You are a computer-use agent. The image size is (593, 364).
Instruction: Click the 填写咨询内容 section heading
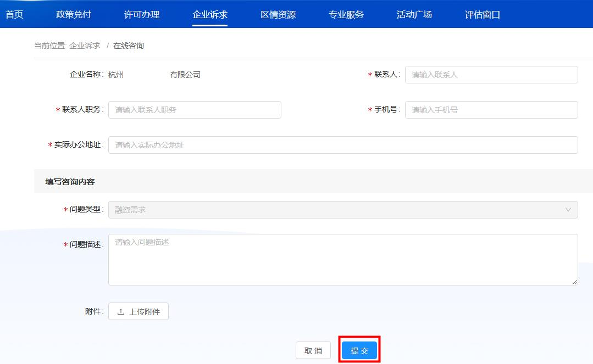pyautogui.click(x=70, y=182)
